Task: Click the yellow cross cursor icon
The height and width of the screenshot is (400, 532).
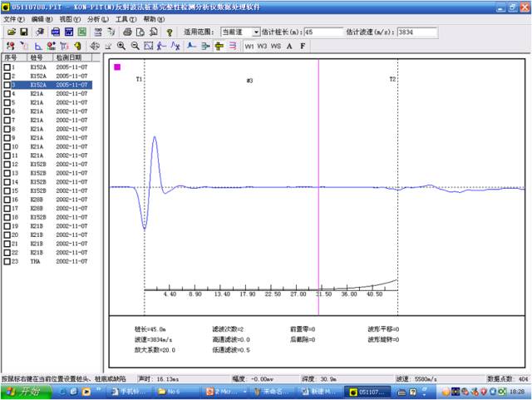Action: tap(219, 46)
